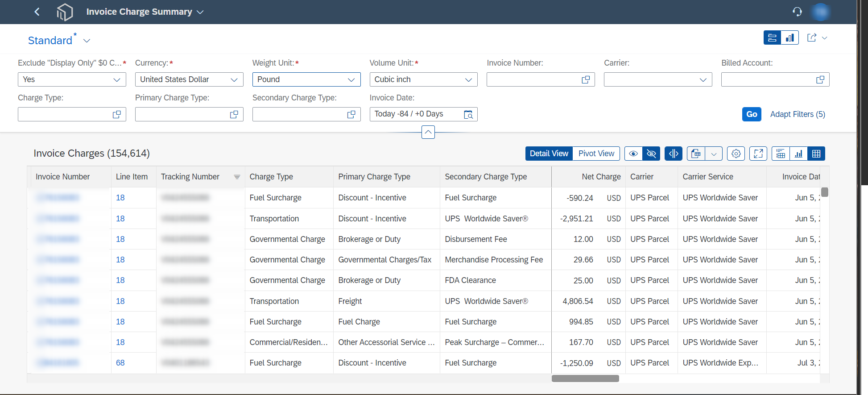Viewport: 868px width, 395px height.
Task: Toggle hide details crossed-eye icon
Action: (x=651, y=154)
